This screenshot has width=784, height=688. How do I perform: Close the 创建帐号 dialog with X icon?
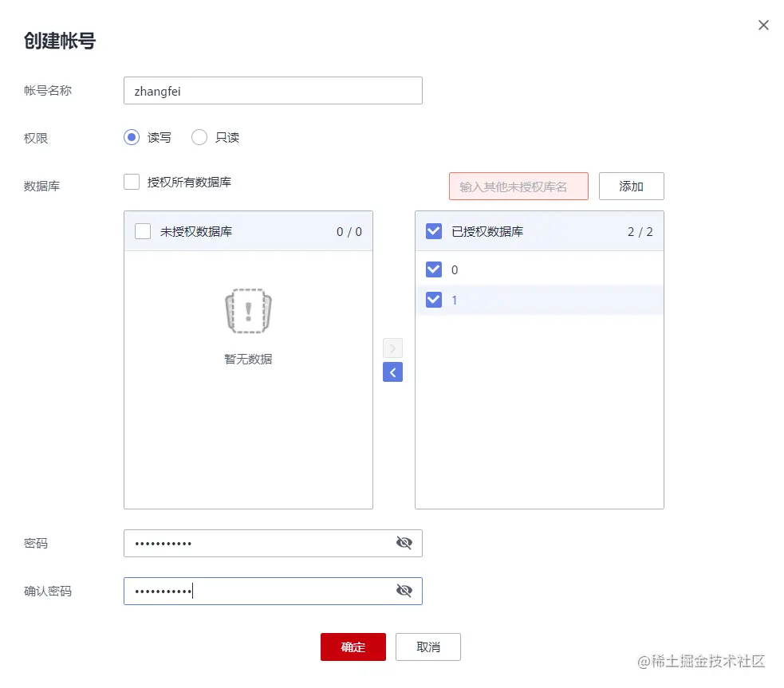pyautogui.click(x=763, y=25)
